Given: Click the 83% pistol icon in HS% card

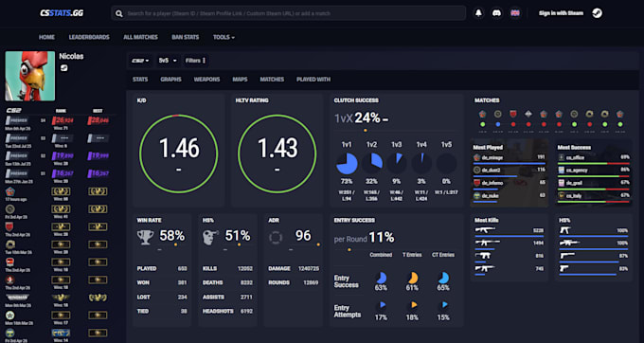Looking at the screenshot, I should click(x=563, y=268).
